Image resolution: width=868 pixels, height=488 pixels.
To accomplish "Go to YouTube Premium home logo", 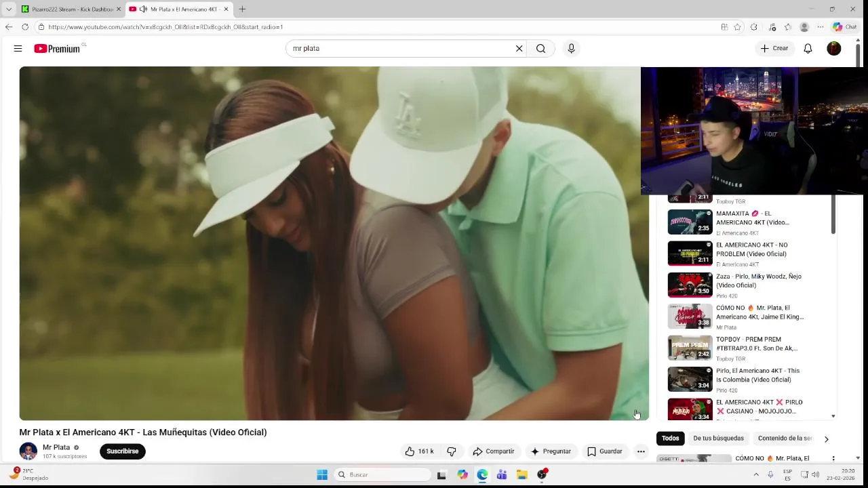I will (59, 48).
